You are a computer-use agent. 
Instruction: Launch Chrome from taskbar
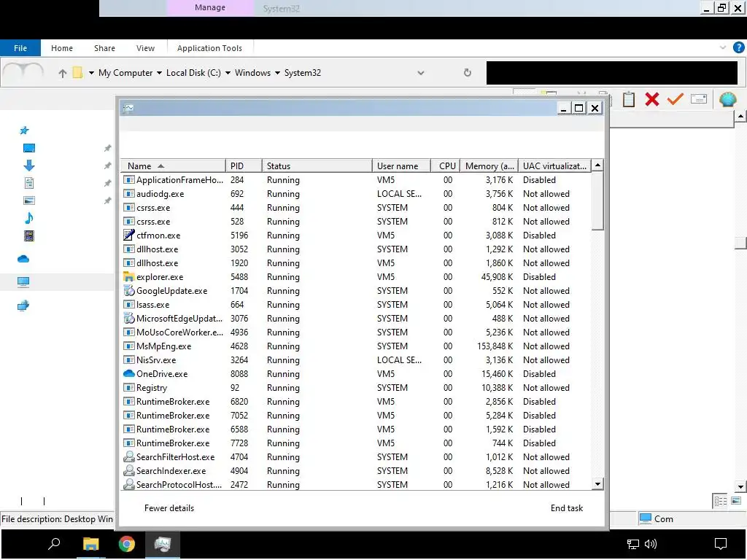tap(126, 544)
